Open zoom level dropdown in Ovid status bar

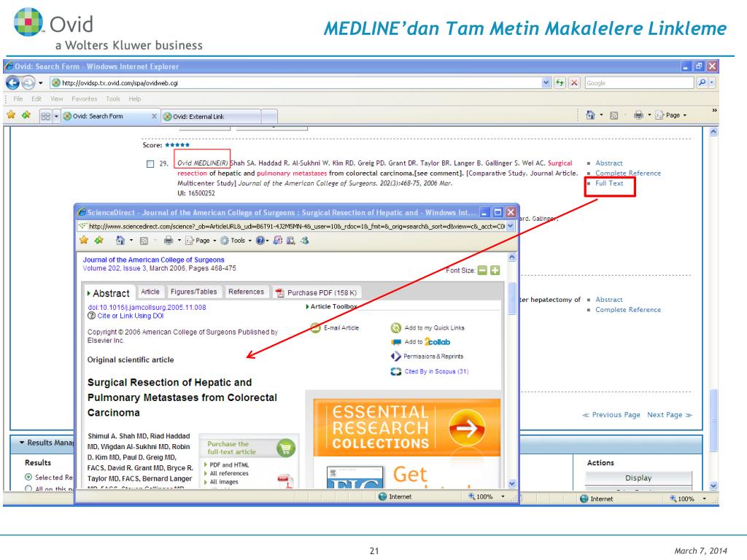click(705, 499)
